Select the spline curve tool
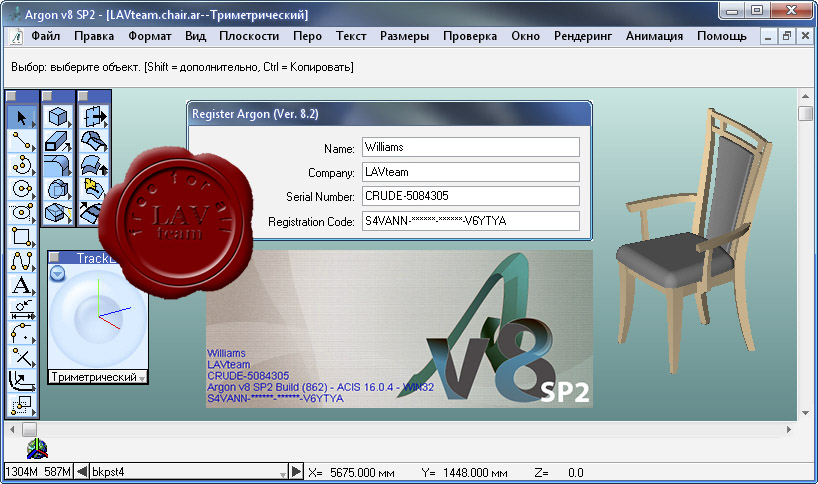 [x=22, y=261]
